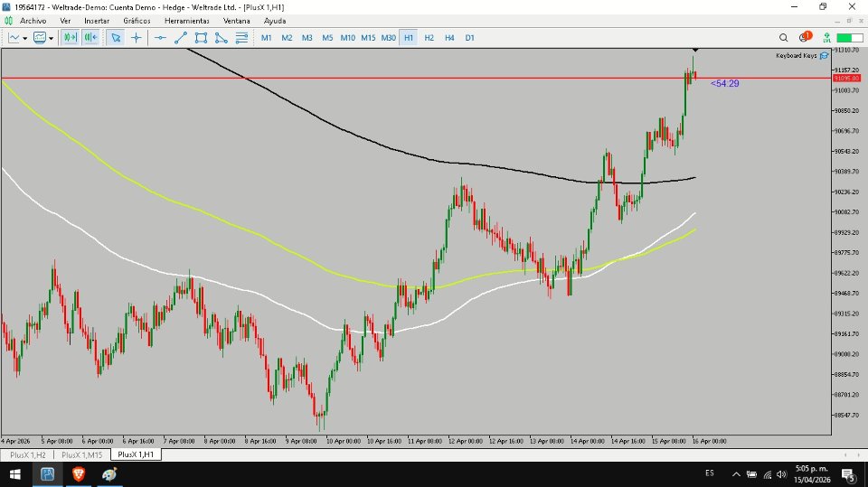Switch to M10 timeframe
The image size is (868, 487).
point(347,38)
